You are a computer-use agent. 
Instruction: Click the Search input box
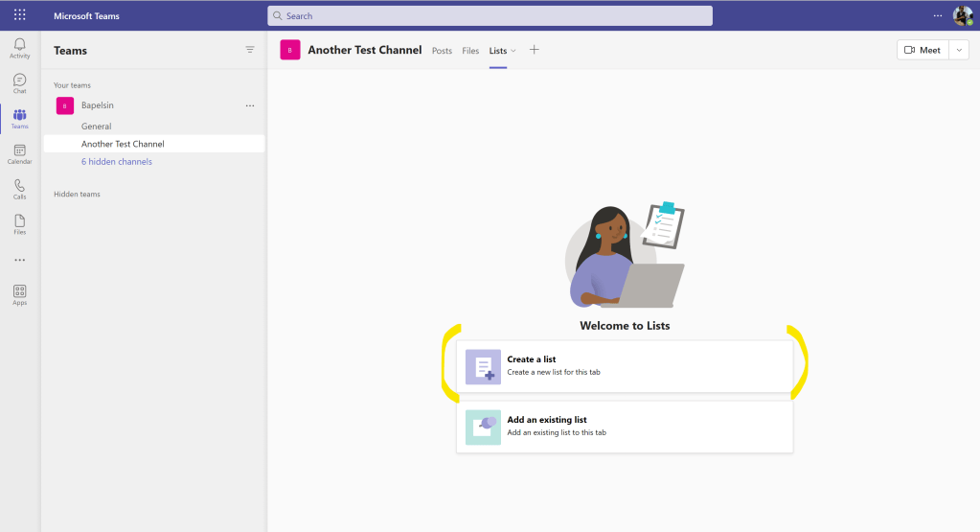[490, 15]
